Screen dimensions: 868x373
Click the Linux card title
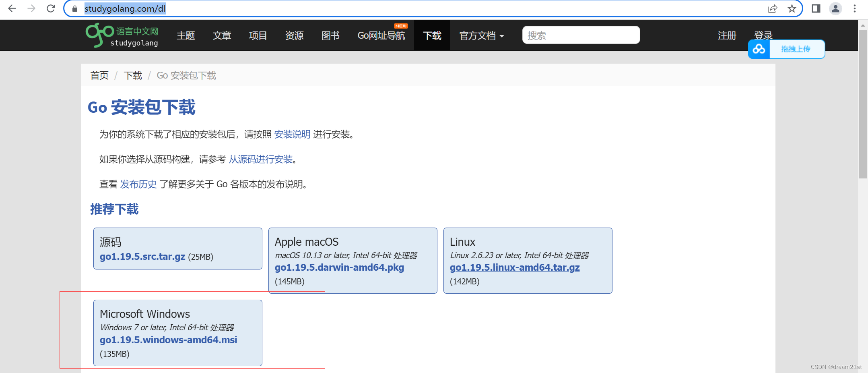[x=462, y=242]
